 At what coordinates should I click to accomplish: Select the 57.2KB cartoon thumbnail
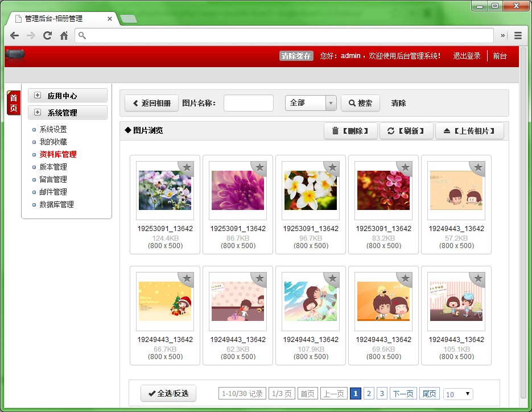click(x=456, y=191)
